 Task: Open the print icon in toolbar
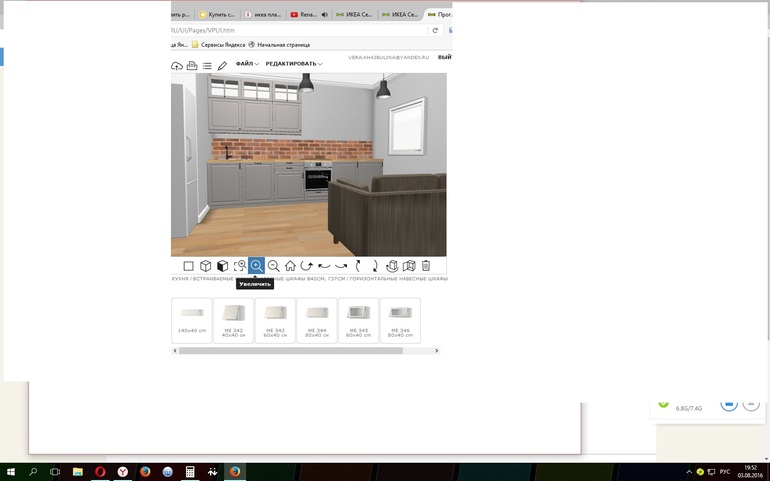click(192, 66)
